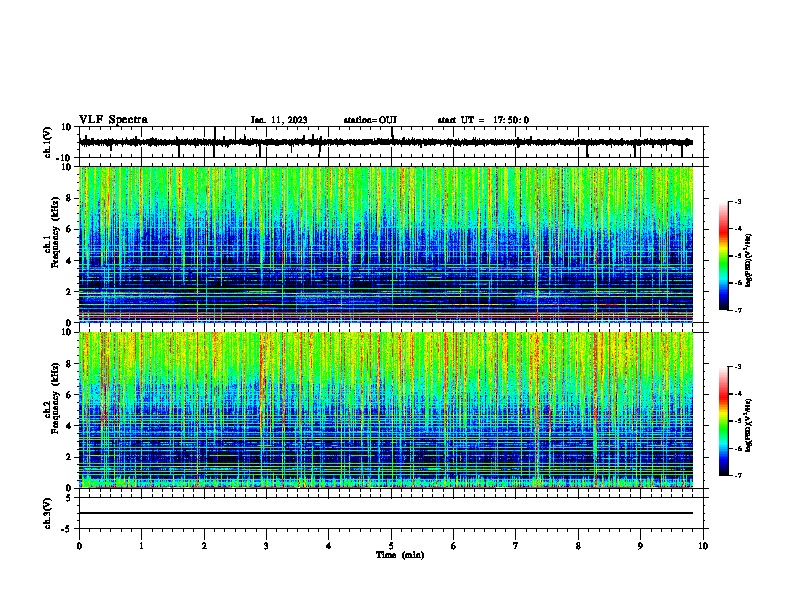Click the flat ch.3 voltage trace line

click(386, 513)
